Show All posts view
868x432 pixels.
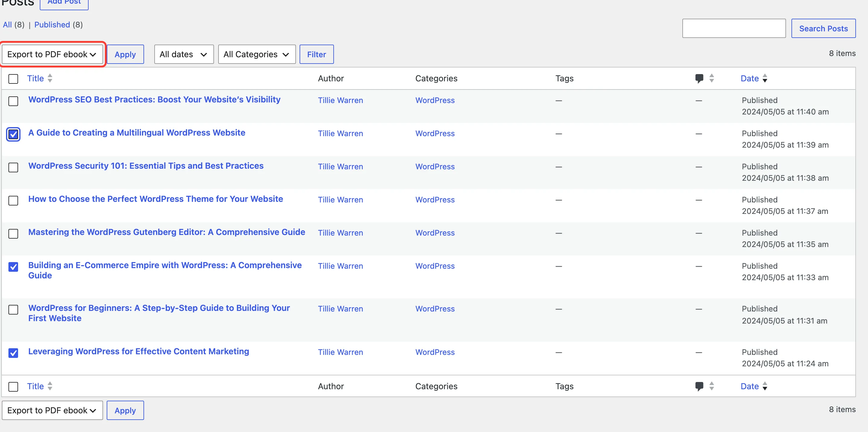point(8,25)
